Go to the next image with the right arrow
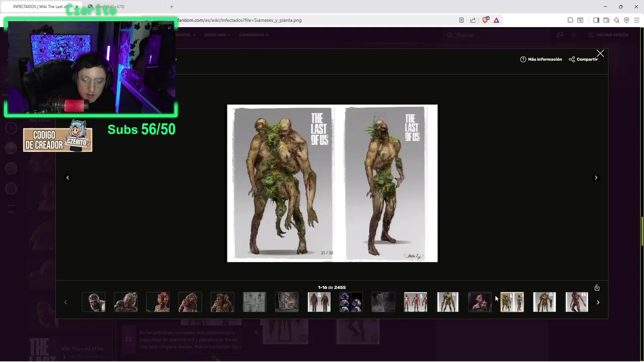The image size is (644, 362). (596, 177)
